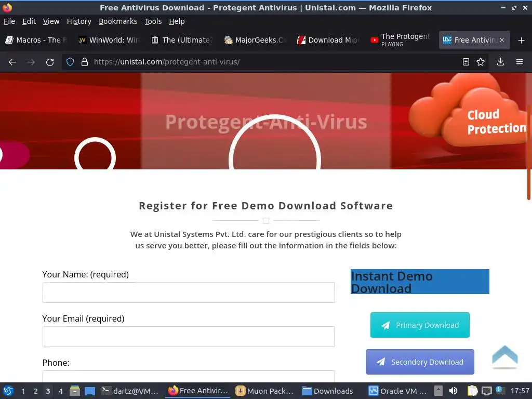The image size is (532, 399).
Task: Open the application launcher menu icon
Action: 8,391
